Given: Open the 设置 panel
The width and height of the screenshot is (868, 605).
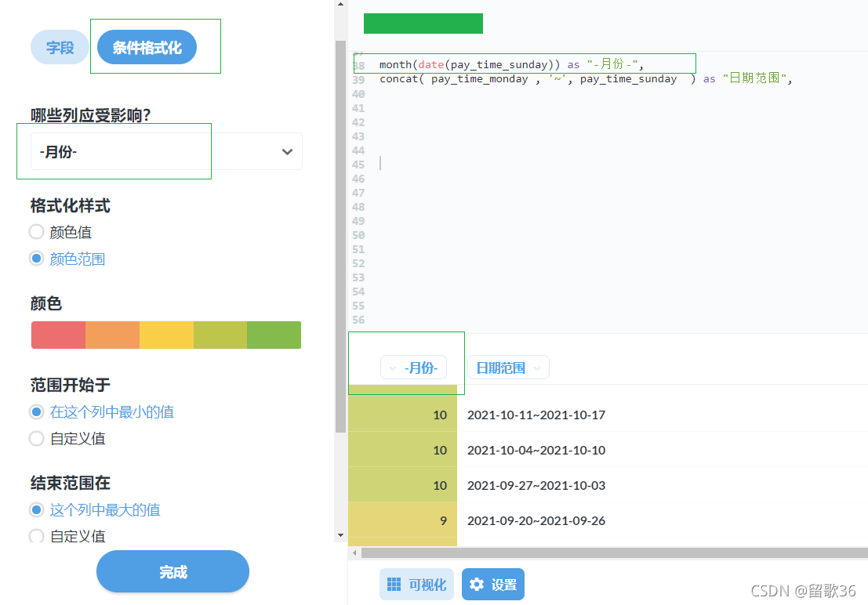Looking at the screenshot, I should tap(492, 585).
